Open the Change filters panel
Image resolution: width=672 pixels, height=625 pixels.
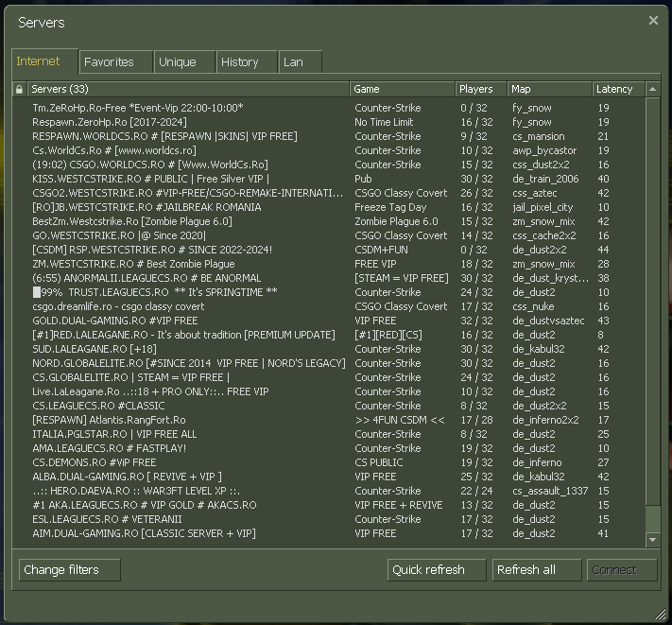(70, 570)
